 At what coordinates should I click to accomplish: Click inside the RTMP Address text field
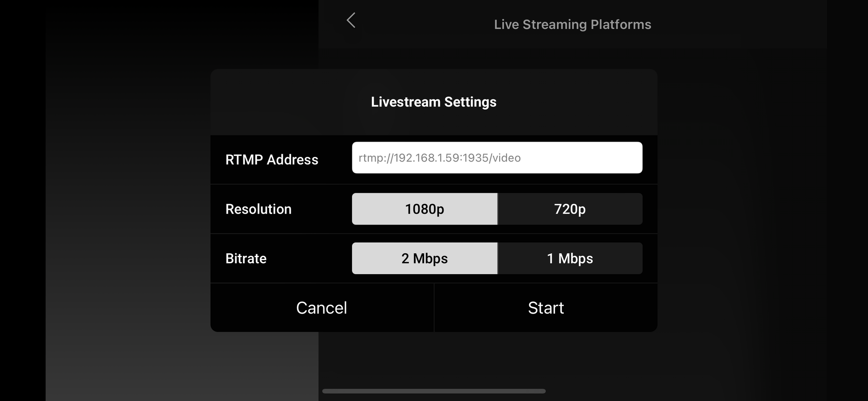coord(497,157)
